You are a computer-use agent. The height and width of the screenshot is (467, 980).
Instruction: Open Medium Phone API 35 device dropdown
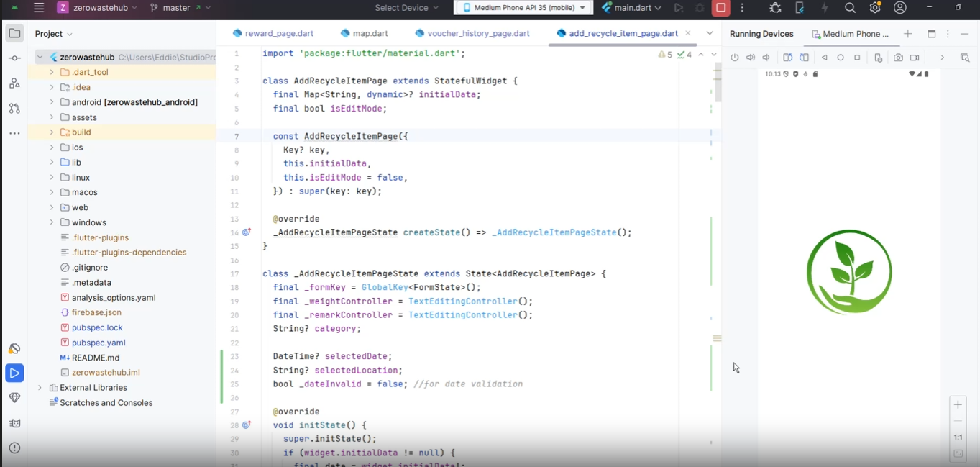click(x=523, y=8)
